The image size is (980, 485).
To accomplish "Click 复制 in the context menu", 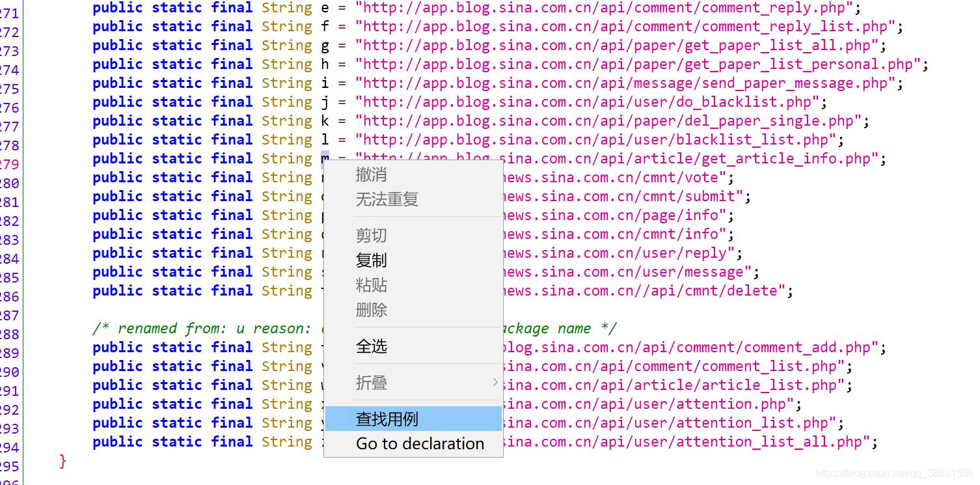I will click(x=413, y=260).
